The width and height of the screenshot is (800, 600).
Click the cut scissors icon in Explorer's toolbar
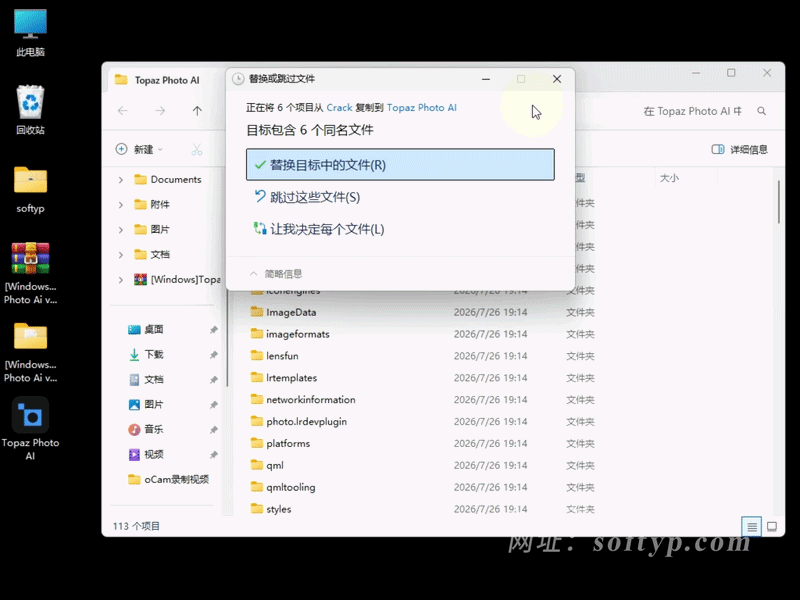tap(196, 149)
